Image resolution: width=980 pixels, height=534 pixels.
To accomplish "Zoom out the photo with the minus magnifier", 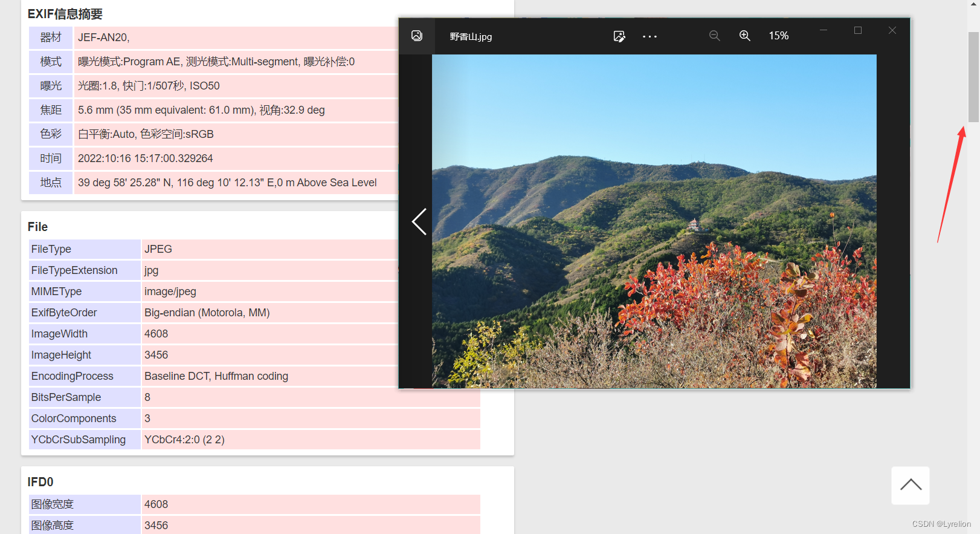I will pos(715,36).
